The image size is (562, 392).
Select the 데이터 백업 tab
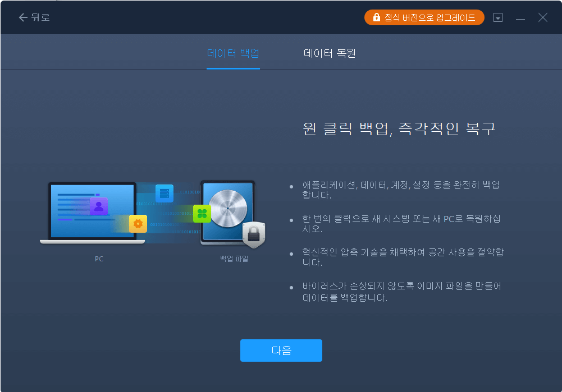click(x=233, y=52)
